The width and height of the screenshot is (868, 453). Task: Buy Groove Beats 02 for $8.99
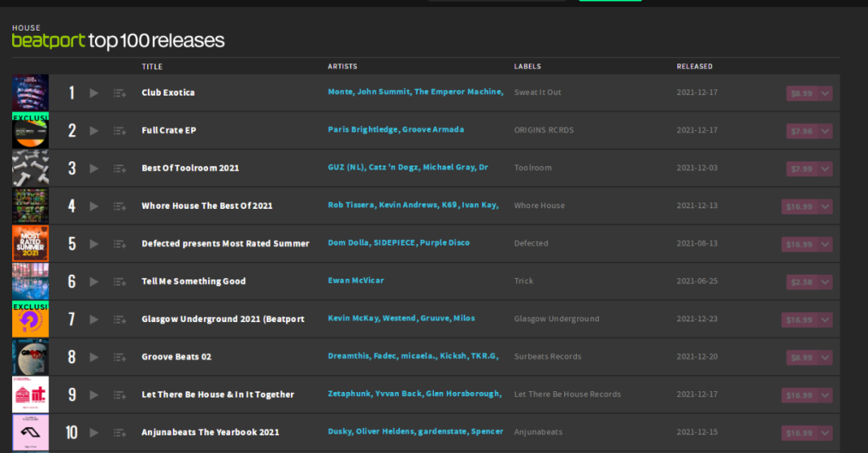click(802, 357)
